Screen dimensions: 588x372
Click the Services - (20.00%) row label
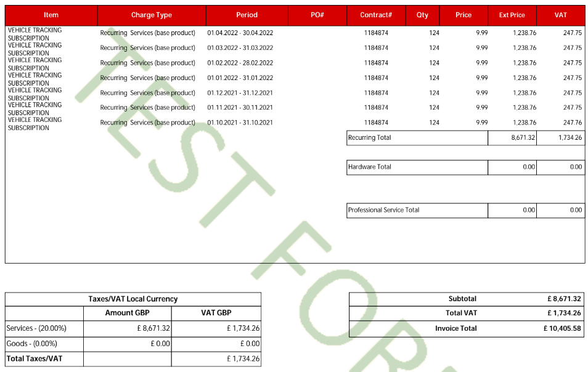(x=36, y=328)
